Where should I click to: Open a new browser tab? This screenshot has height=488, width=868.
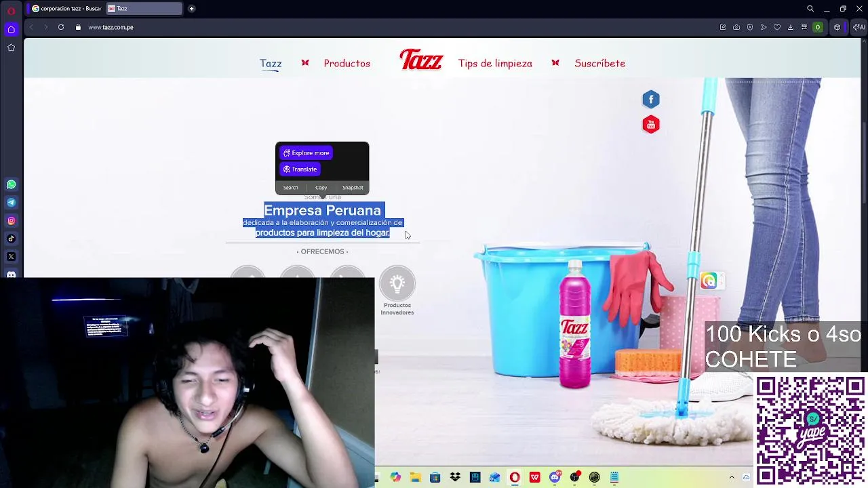coord(191,9)
